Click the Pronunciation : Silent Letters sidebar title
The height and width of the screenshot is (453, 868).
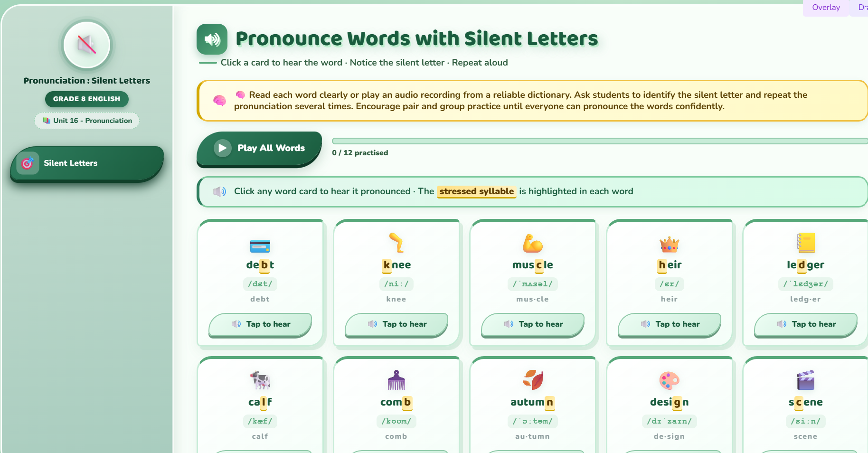(x=87, y=81)
